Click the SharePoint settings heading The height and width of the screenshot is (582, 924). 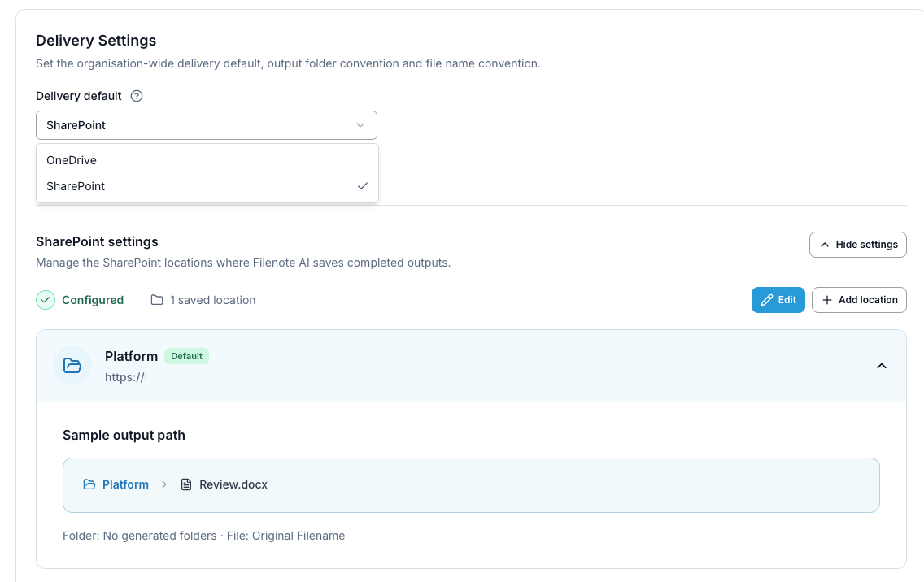pos(98,241)
